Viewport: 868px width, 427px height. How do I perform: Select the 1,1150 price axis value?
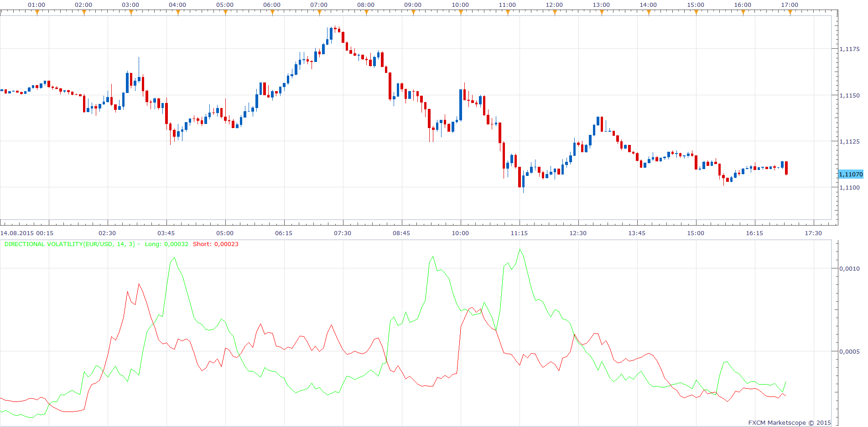coord(850,95)
